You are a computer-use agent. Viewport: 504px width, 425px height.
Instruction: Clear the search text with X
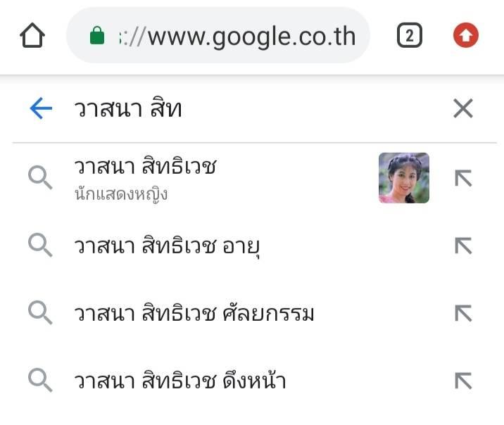463,108
